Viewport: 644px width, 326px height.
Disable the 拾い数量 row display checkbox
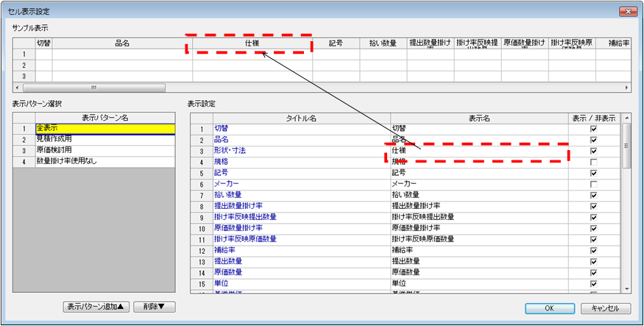click(593, 195)
